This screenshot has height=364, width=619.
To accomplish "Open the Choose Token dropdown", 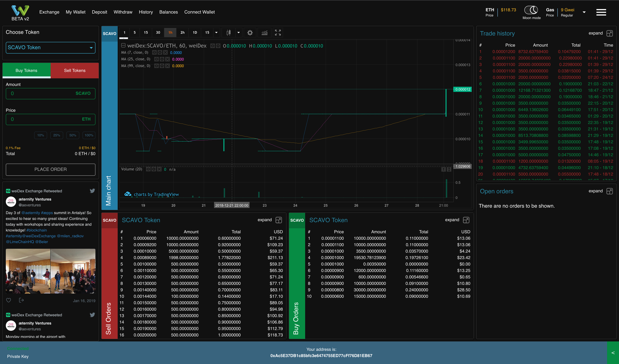I will [50, 48].
